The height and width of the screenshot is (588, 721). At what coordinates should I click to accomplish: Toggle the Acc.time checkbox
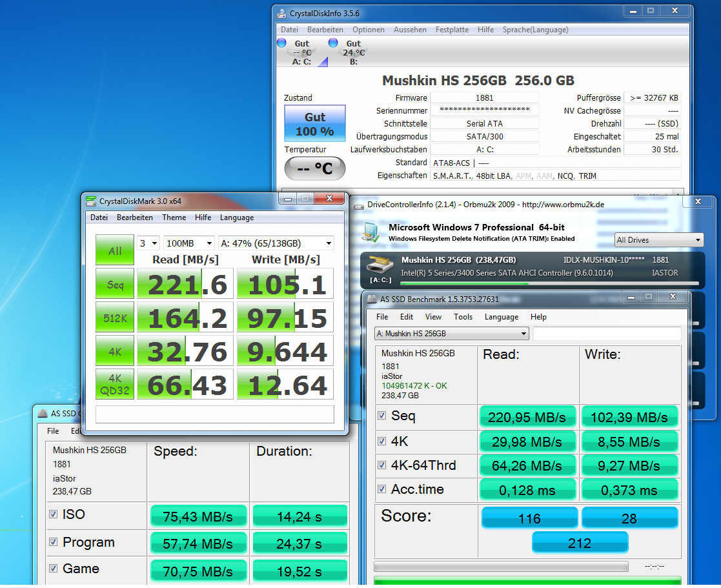381,489
